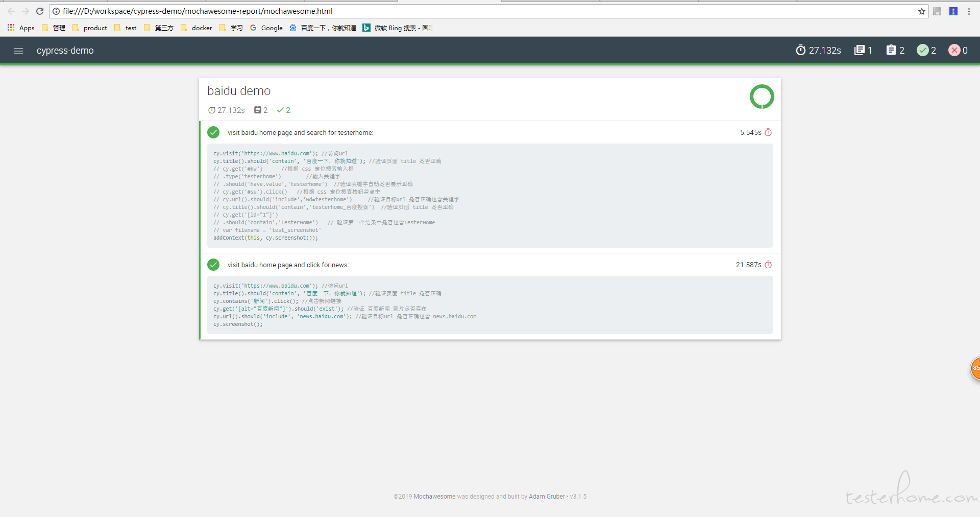This screenshot has height=517, width=980.
Task: Open the Google bookmark
Action: click(266, 28)
